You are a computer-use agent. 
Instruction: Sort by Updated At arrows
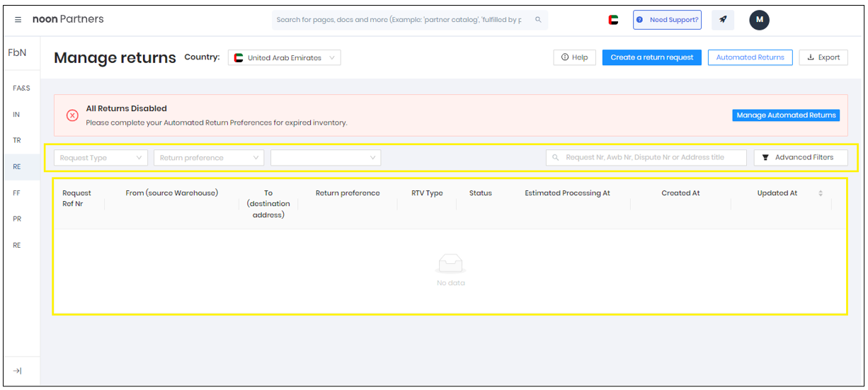click(821, 193)
